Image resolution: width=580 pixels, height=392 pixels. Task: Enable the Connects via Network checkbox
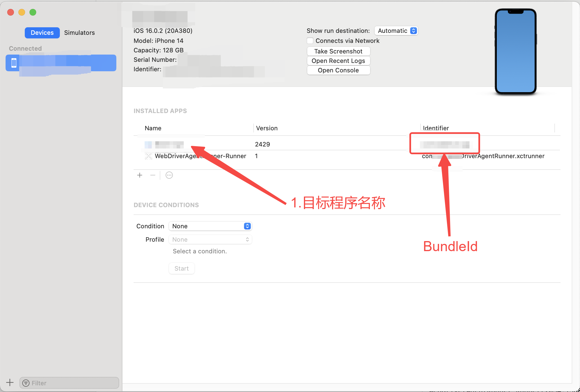click(x=310, y=41)
